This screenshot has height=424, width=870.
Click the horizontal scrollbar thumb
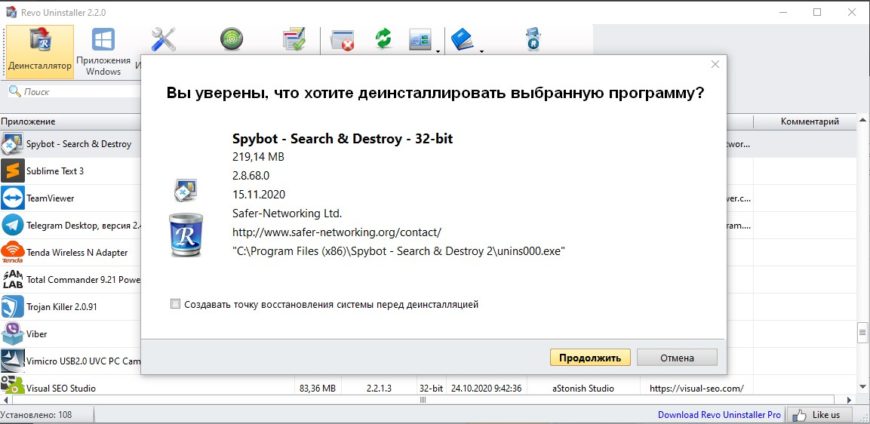(422, 400)
